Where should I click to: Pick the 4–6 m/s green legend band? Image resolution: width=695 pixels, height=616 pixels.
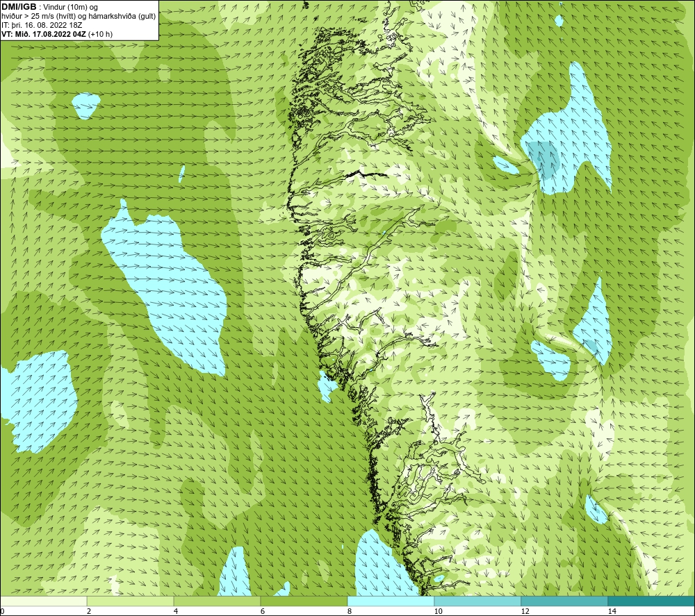coord(217,601)
